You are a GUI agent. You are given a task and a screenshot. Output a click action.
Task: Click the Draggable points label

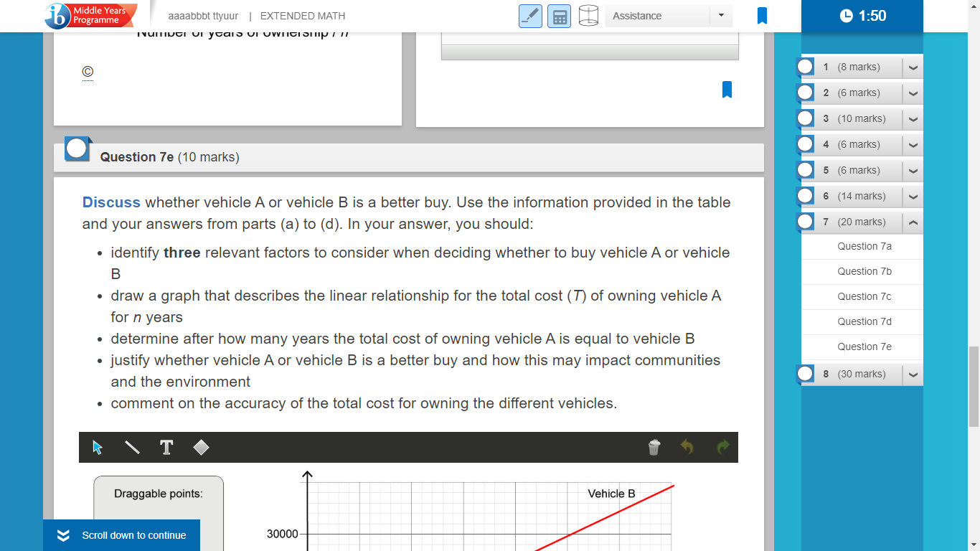159,494
